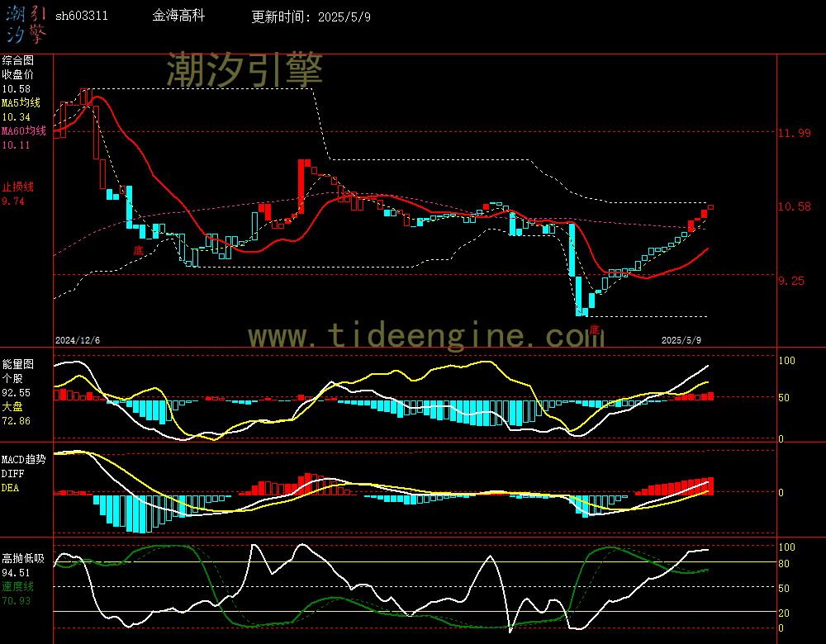Select the 能量图 panel label

click(x=18, y=364)
